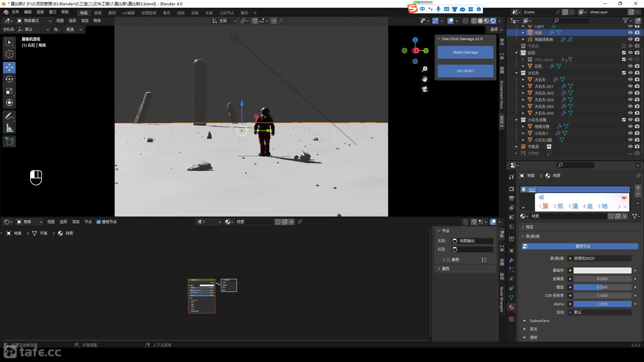Open the Object Data properties tab icon
This screenshot has height=362, width=644.
[512, 298]
